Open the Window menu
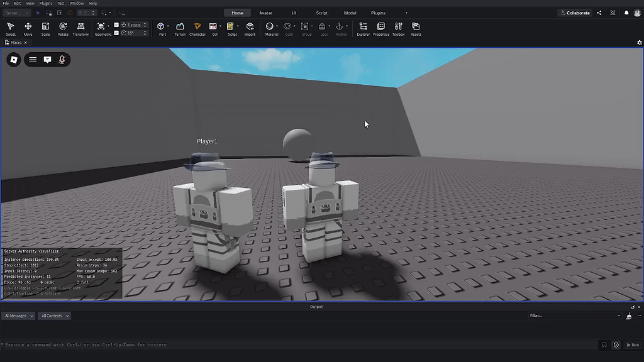Screen dimensions: 644x362 (x=76, y=3)
